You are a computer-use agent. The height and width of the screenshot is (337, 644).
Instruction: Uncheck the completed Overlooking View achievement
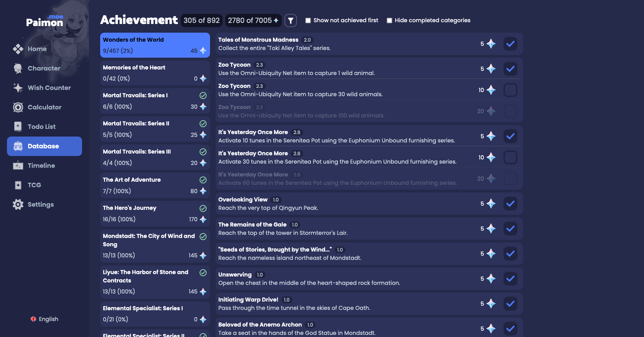click(x=510, y=204)
